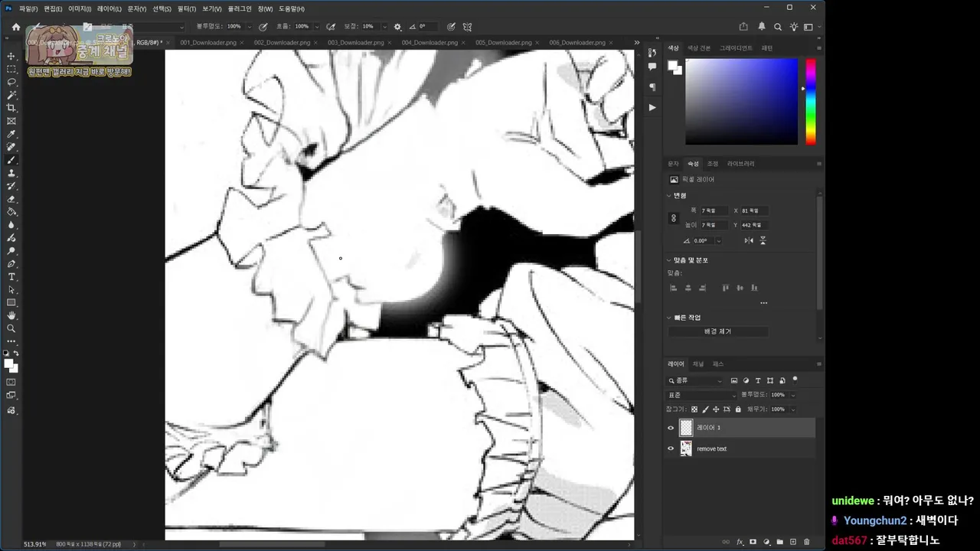Open the smoothing percentage dropdown
The image size is (980, 551).
coord(384,27)
